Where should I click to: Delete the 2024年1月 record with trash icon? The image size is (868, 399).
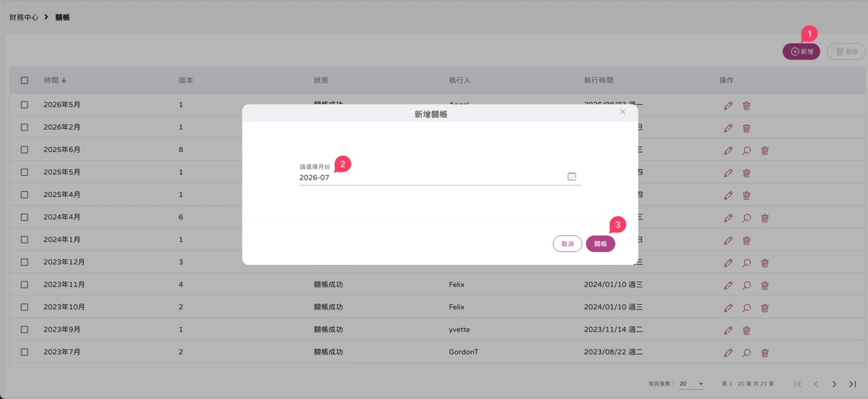pos(746,240)
